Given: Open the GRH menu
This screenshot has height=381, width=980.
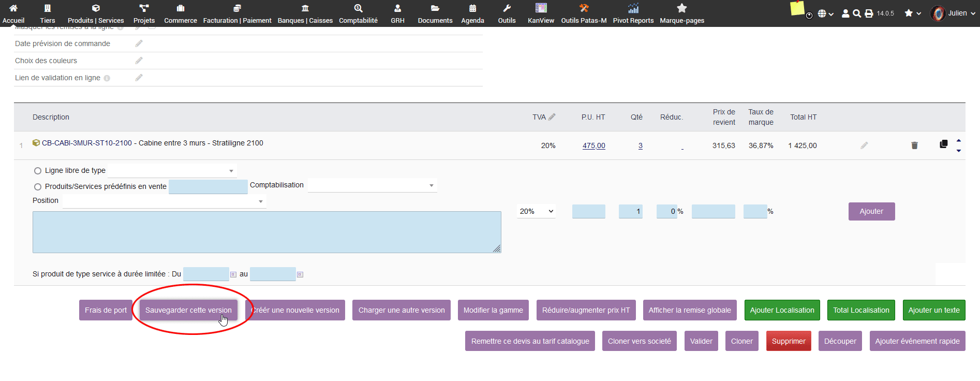Looking at the screenshot, I should pyautogui.click(x=397, y=13).
